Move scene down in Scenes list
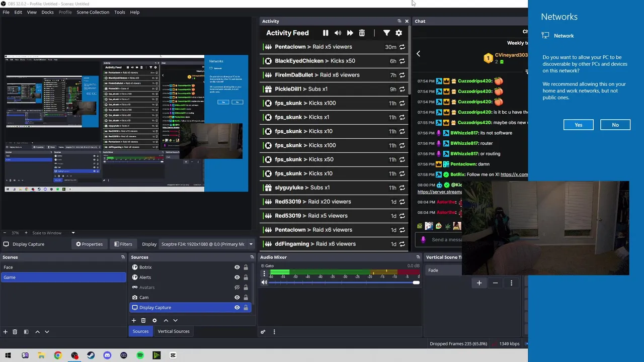The image size is (644, 362). [x=47, y=332]
